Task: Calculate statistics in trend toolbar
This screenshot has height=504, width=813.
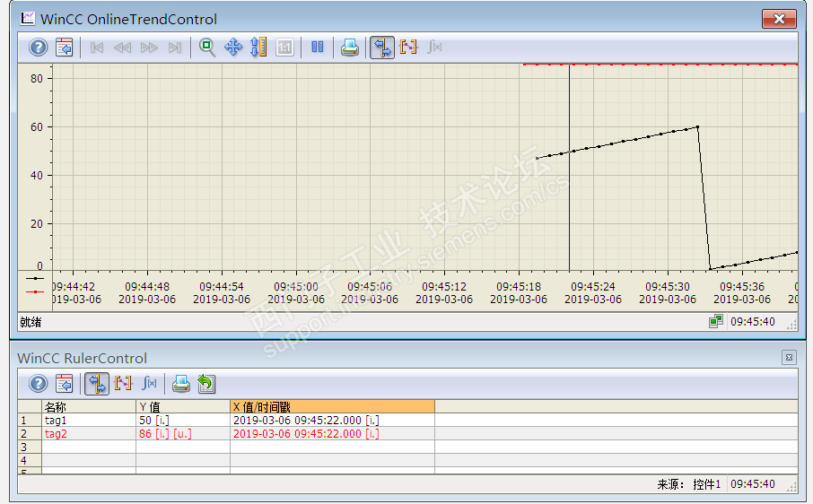Action: click(434, 48)
